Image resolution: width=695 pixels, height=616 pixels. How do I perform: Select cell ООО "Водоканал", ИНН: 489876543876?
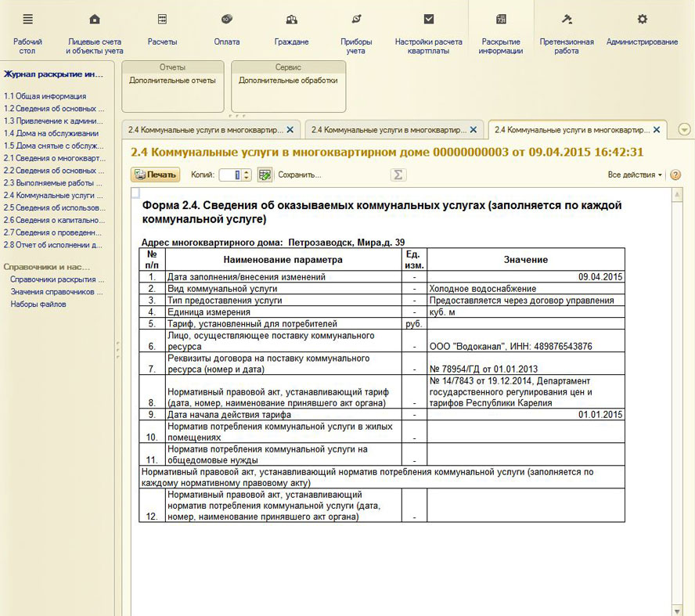click(x=526, y=340)
